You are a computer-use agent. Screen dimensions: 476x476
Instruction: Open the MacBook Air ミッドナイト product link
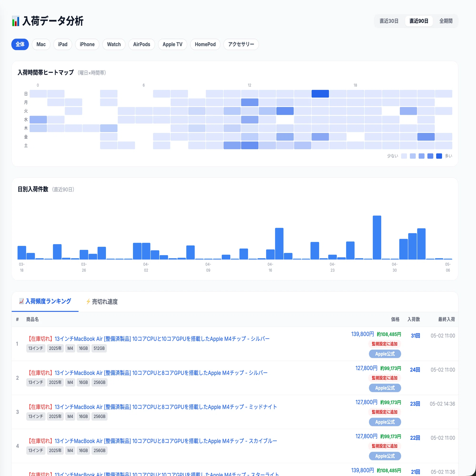tap(152, 407)
